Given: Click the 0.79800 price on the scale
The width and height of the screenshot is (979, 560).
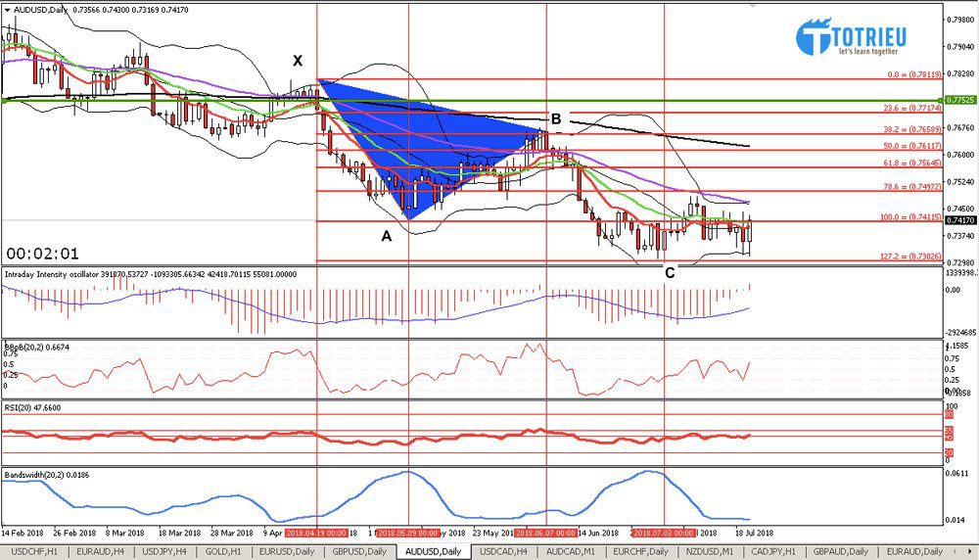Looking at the screenshot, I should [x=960, y=20].
